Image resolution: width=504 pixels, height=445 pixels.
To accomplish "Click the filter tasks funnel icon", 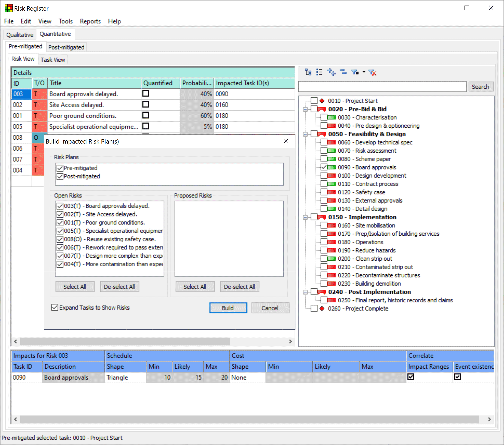I will click(x=355, y=72).
